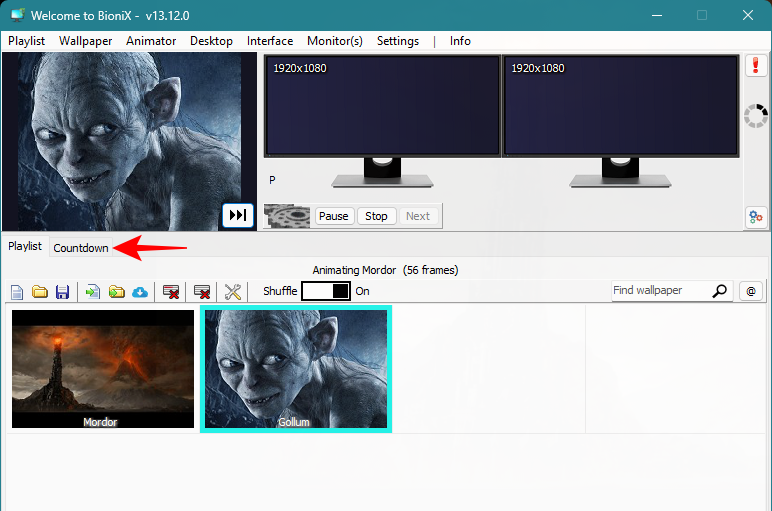
Task: Switch to the Countdown tab
Action: [81, 248]
